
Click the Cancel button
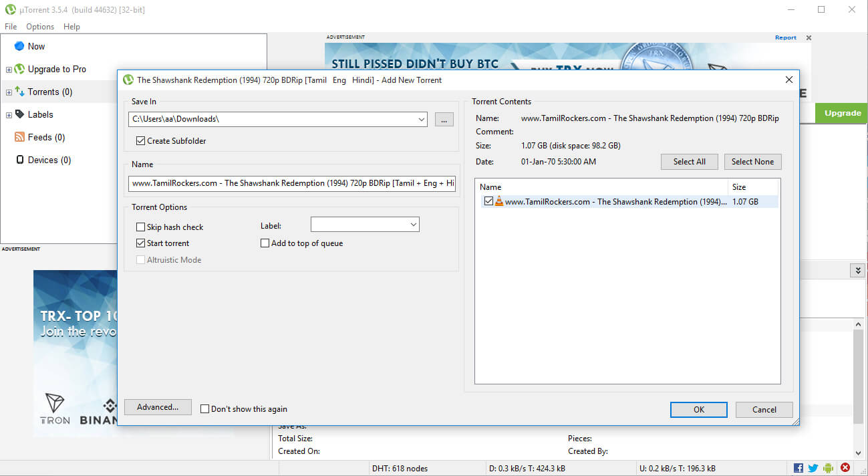tap(764, 410)
